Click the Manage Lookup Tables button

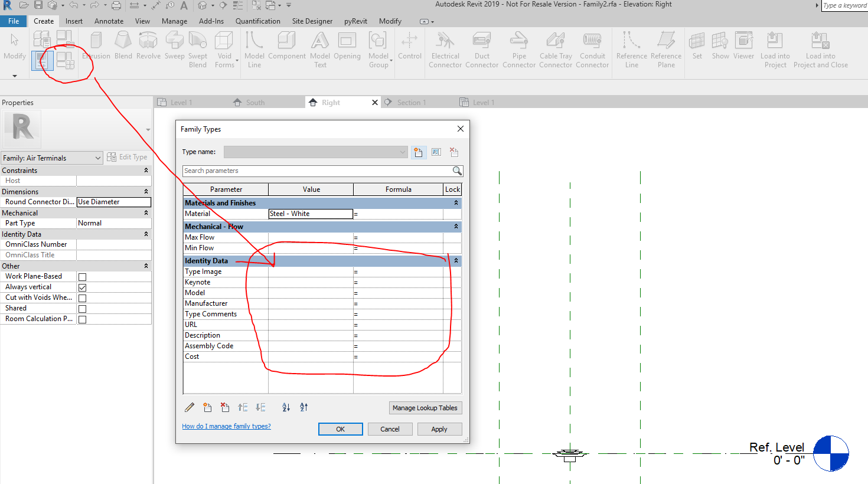tap(425, 407)
